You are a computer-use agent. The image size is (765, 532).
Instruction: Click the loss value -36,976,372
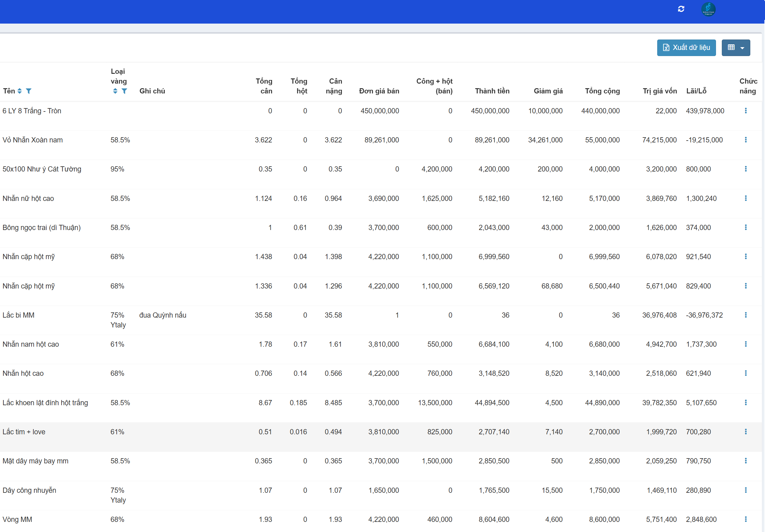tap(704, 315)
